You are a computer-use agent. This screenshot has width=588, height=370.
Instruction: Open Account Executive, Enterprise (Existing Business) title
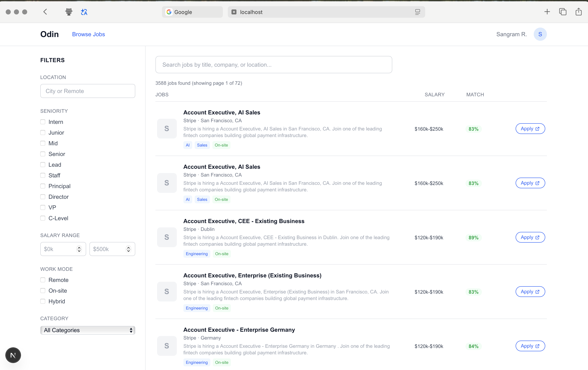252,275
